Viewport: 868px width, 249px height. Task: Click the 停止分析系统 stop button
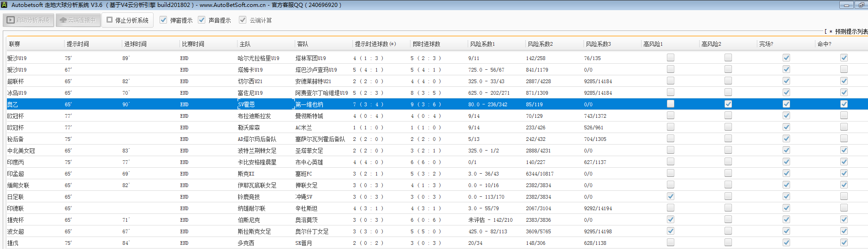pos(128,20)
